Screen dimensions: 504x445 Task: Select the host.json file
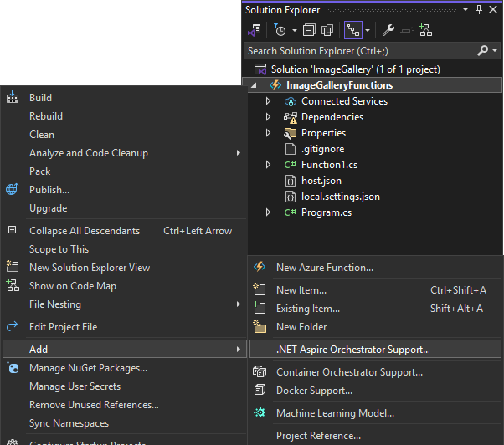(321, 181)
